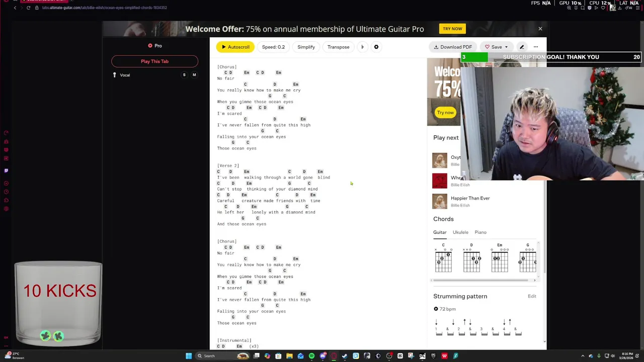This screenshot has width=644, height=362.
Task: Open the Speed: 0.2 setting
Action: (x=273, y=47)
